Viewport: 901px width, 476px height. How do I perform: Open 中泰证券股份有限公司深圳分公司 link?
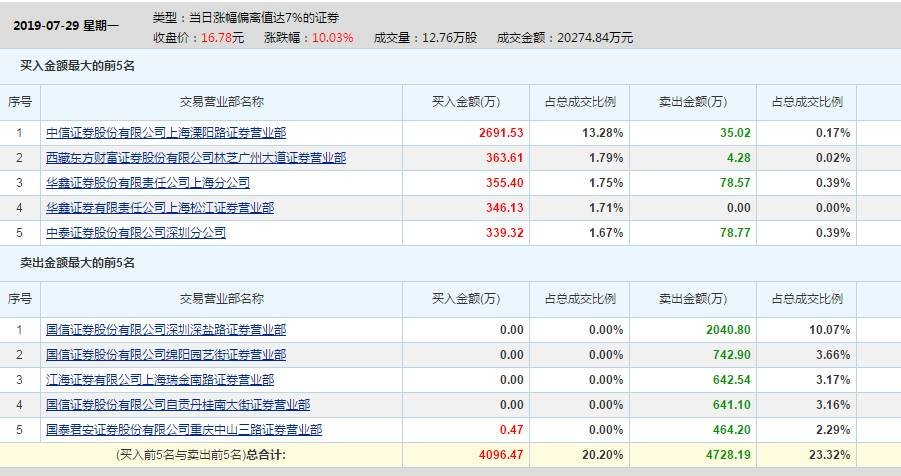136,233
